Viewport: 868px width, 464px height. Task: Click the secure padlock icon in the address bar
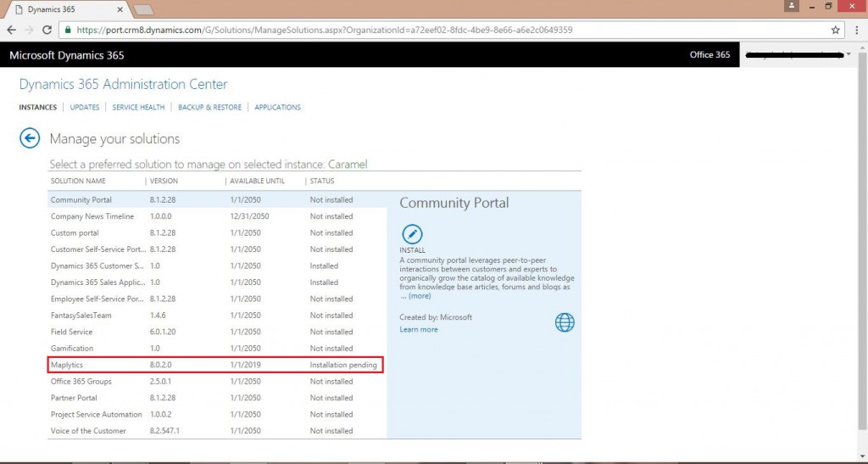pos(68,30)
